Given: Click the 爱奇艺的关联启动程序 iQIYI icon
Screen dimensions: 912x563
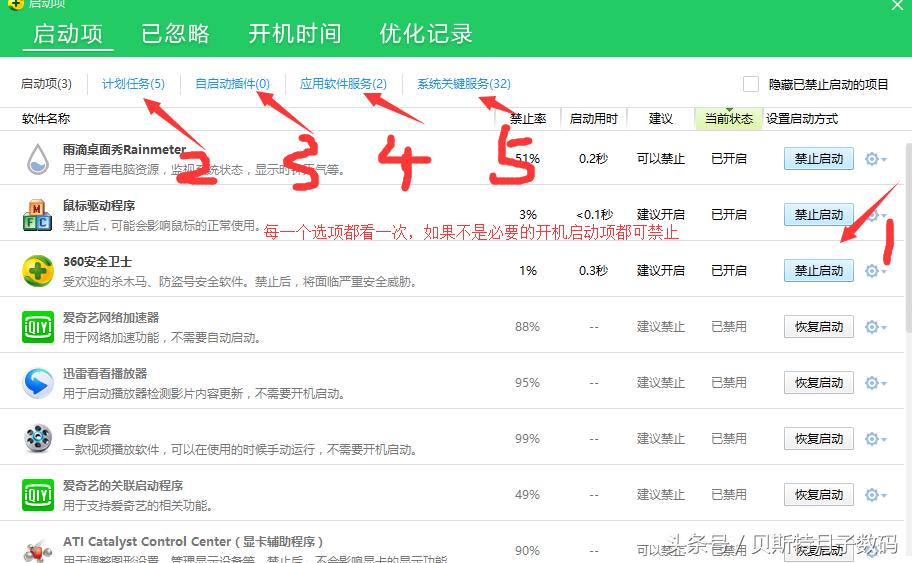Looking at the screenshot, I should (x=38, y=494).
